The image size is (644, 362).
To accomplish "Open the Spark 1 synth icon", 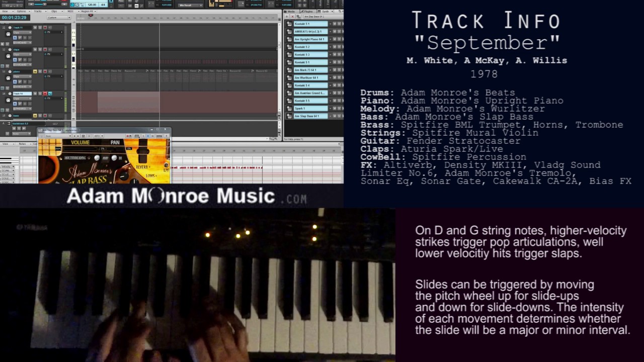I will tap(289, 109).
